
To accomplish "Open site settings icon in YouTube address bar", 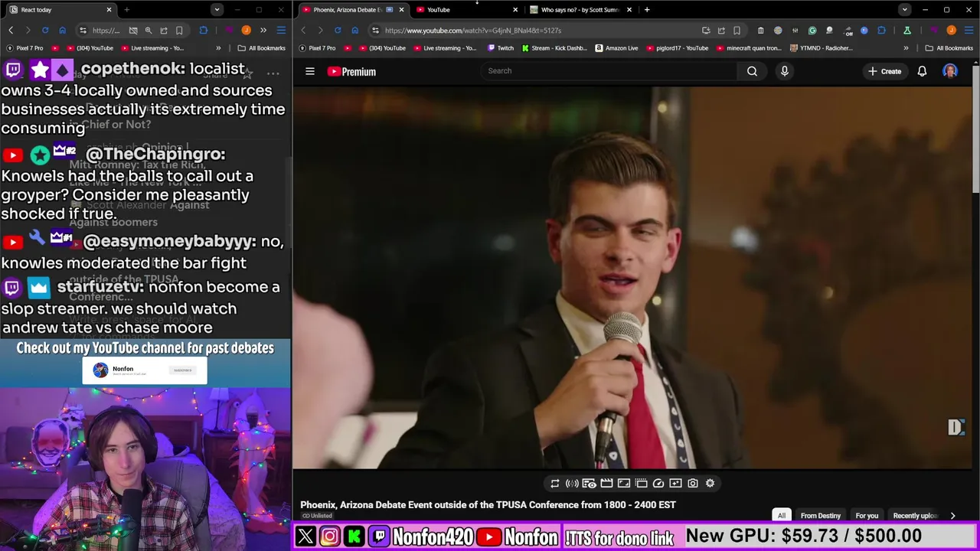I will 375,31.
